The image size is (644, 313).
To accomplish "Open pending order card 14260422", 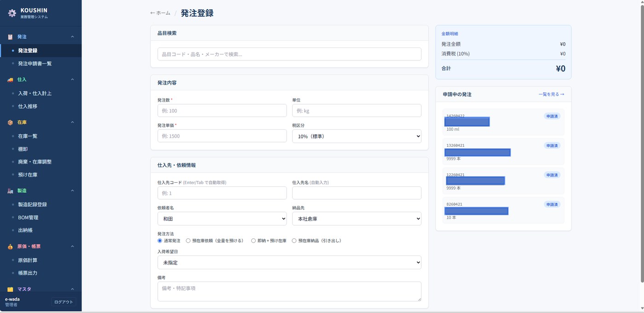I will click(x=503, y=122).
